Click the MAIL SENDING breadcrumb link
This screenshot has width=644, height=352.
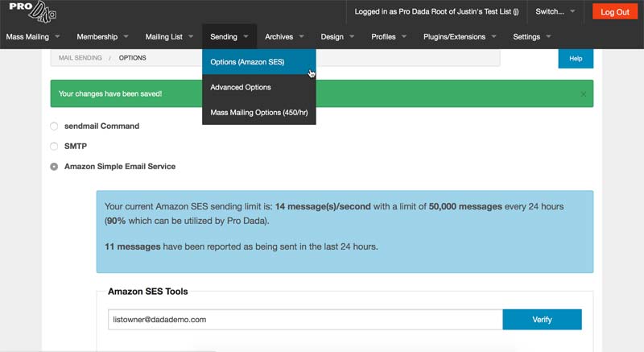(x=80, y=58)
